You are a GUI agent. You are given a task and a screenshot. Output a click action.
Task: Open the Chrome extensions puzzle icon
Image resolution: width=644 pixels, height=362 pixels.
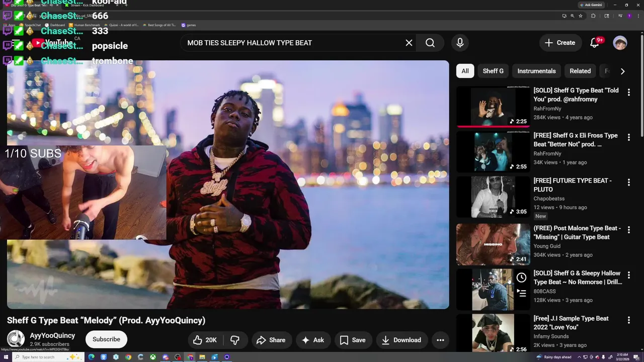594,16
